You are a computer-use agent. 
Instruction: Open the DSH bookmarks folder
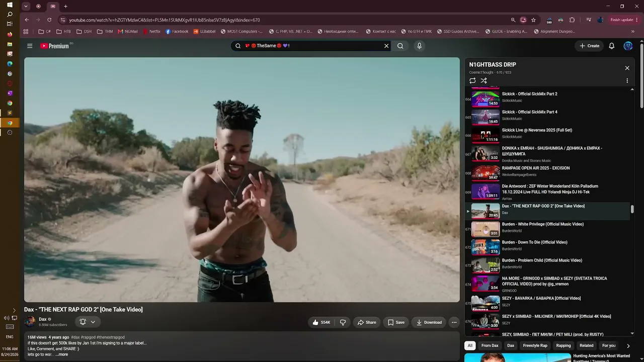pos(84,31)
